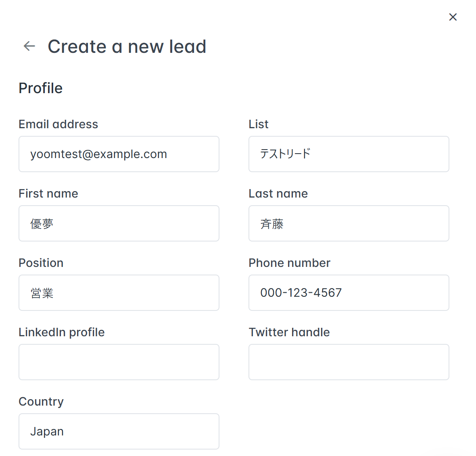The width and height of the screenshot is (476, 456).
Task: Click the empty LinkedIn profile input box
Action: 119,362
